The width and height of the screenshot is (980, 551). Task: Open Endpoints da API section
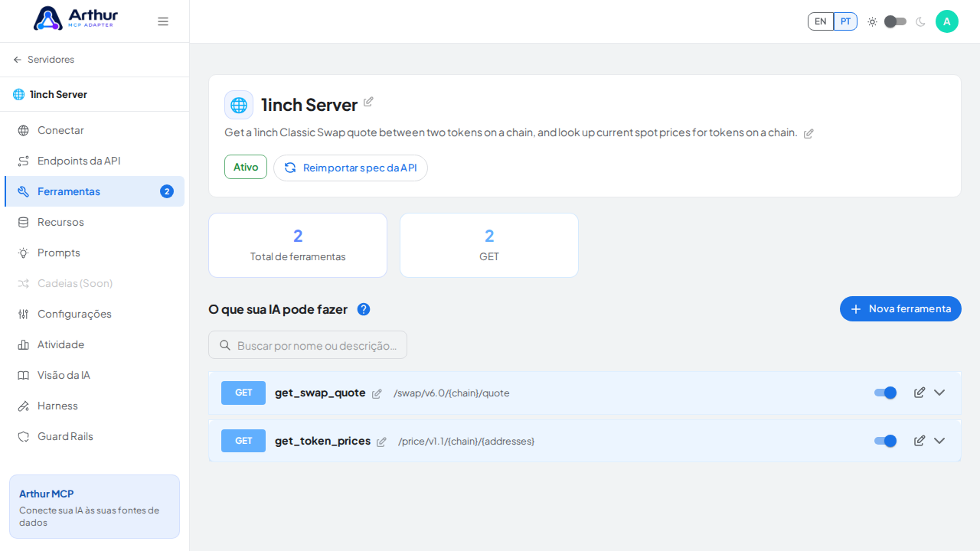pyautogui.click(x=94, y=161)
